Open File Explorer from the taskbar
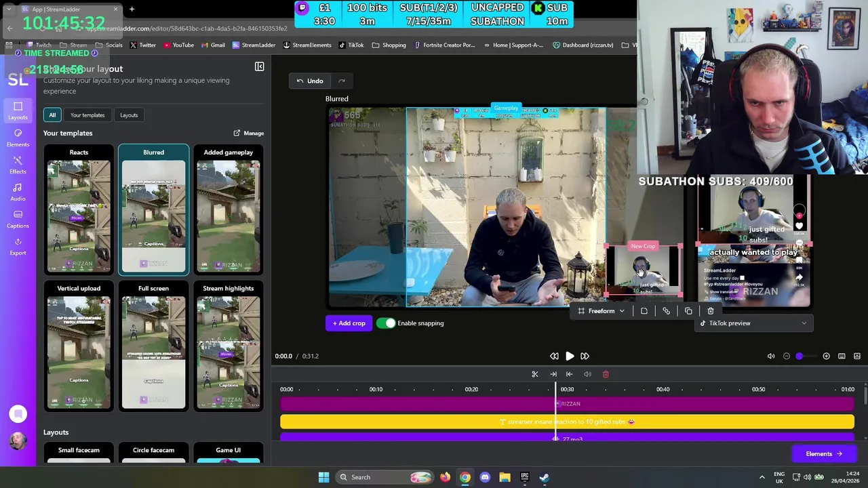The width and height of the screenshot is (868, 488). click(x=505, y=477)
